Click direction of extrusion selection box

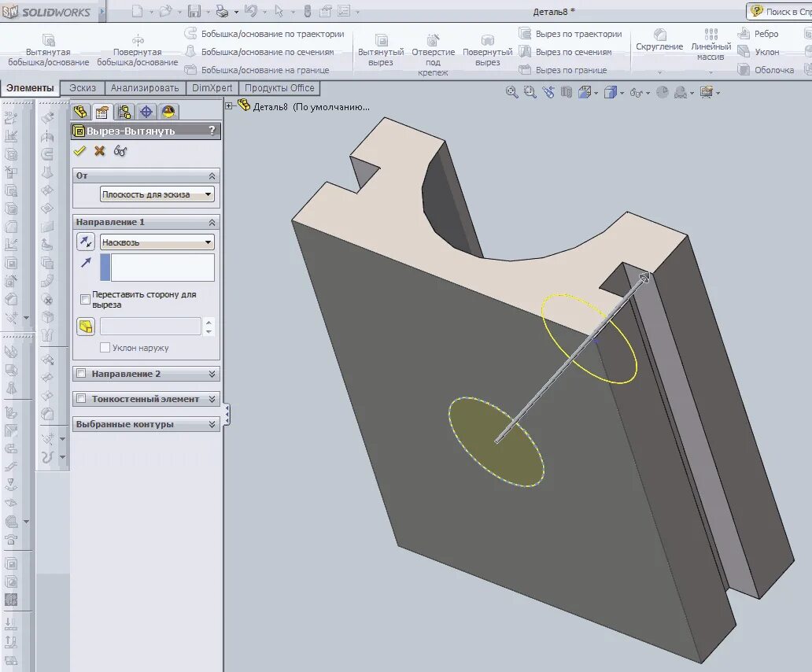157,267
